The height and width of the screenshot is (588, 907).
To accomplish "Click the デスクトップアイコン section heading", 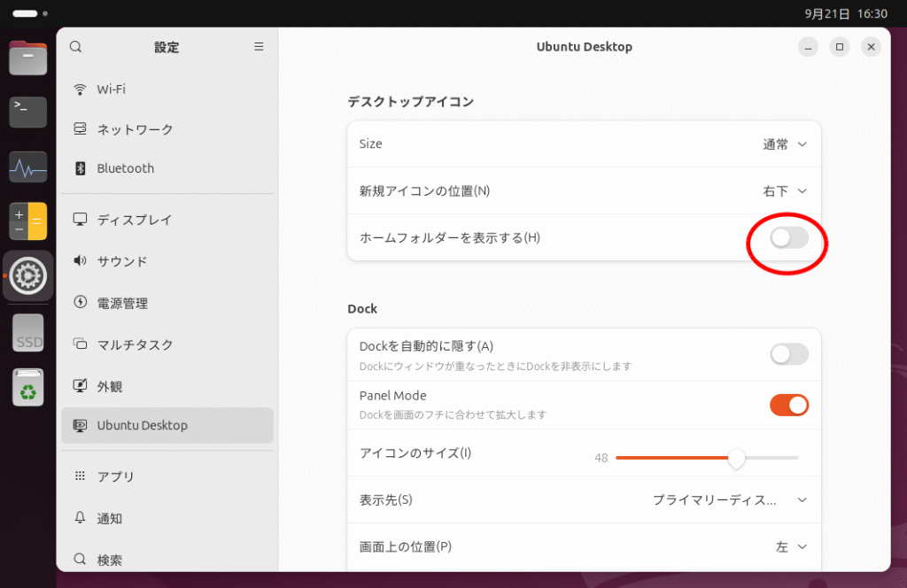I will coord(411,102).
